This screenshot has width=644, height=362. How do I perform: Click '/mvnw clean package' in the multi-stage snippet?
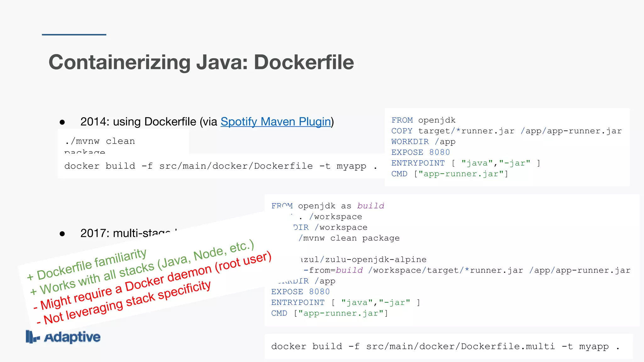349,238
